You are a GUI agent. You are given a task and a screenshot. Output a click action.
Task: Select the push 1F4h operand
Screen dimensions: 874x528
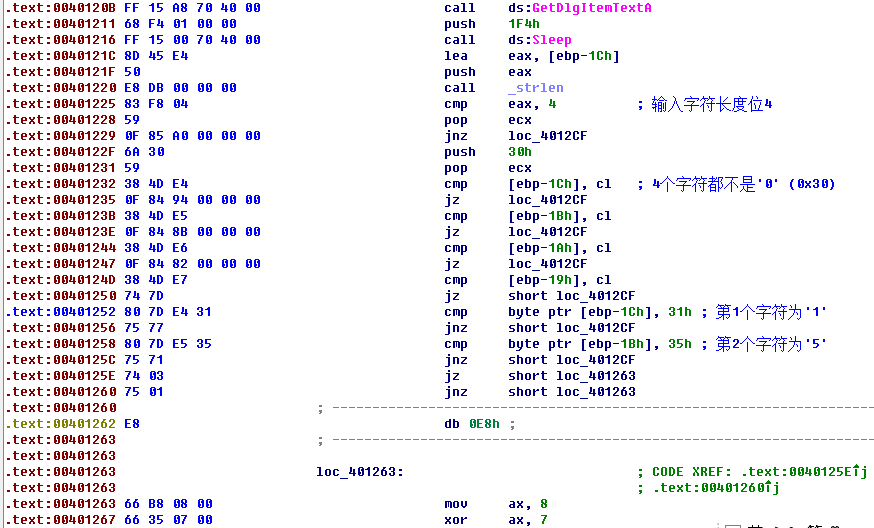click(x=523, y=24)
